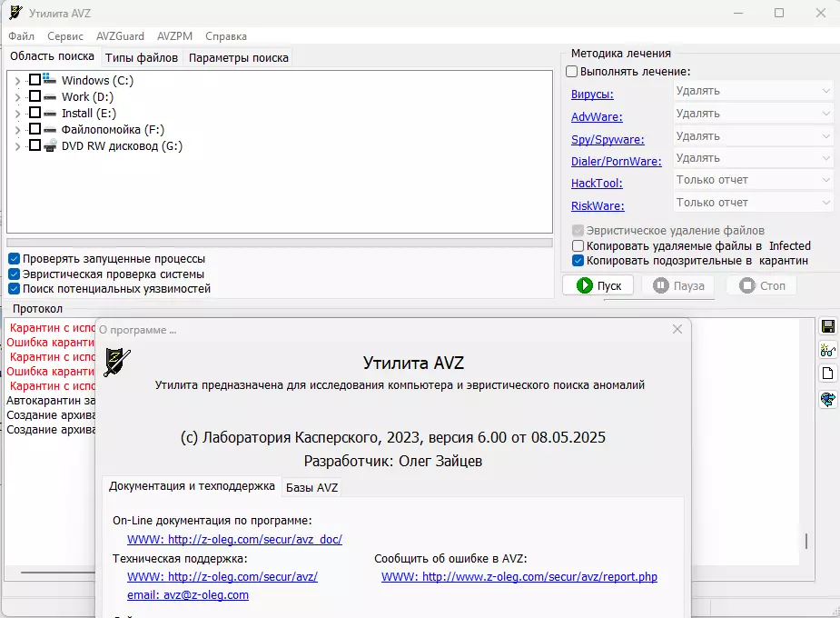840x618 pixels.
Task: Check the Install (E:) drive checkbox
Action: click(x=35, y=113)
